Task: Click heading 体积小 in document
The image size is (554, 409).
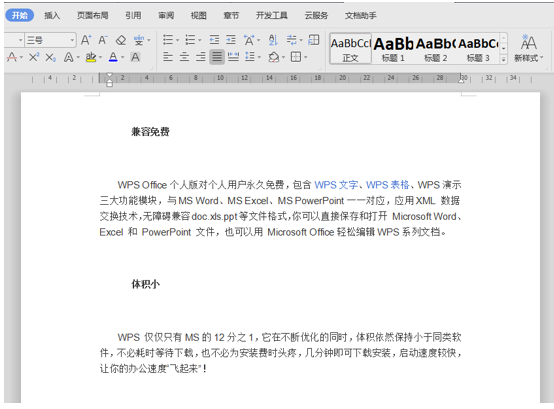Action: 145,284
